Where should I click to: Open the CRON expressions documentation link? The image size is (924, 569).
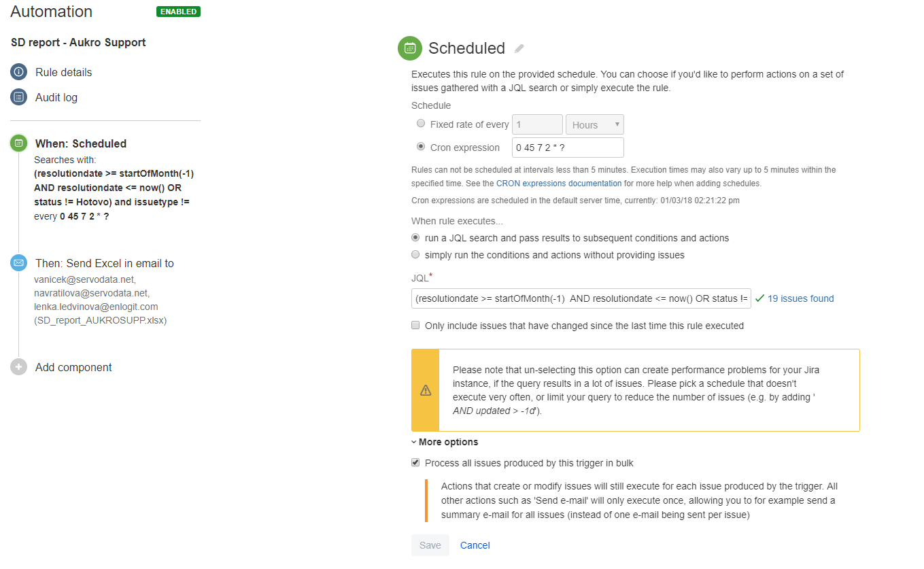pyautogui.click(x=559, y=184)
